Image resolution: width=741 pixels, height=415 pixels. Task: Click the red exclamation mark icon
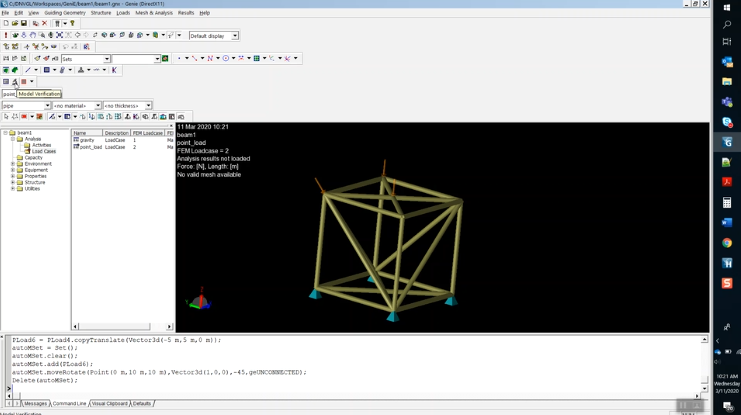[x=6, y=35]
